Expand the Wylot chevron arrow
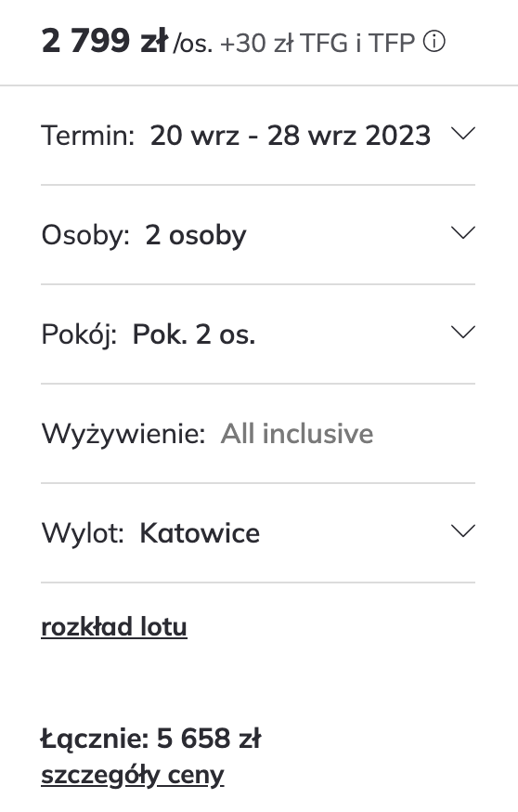This screenshot has height=812, width=518. click(463, 531)
